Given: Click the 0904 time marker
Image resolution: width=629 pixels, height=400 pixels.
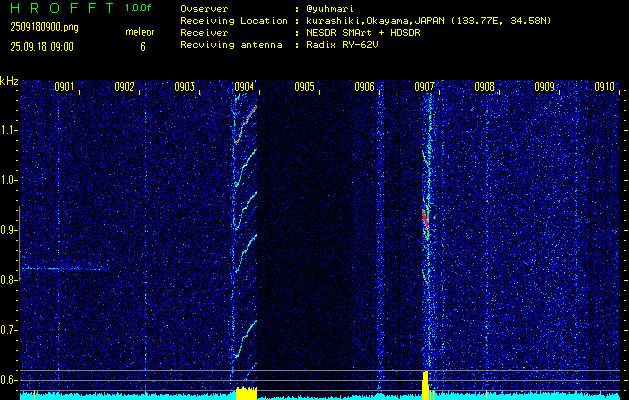Looking at the screenshot, I should [244, 87].
